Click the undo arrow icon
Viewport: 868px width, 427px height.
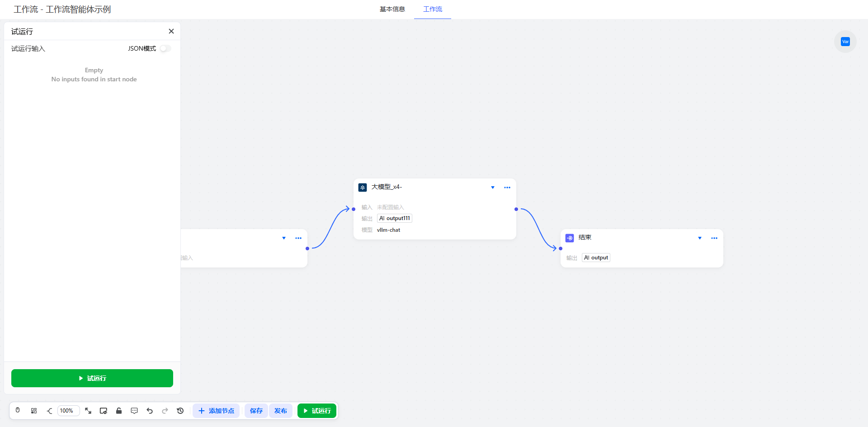coord(150,411)
